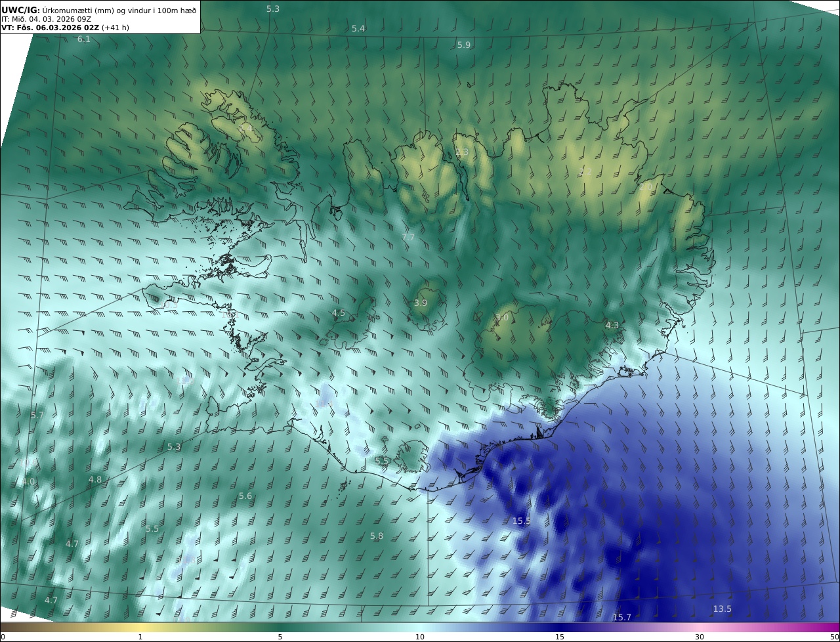
Task: Click the colour scale tick label 1
Action: 140,637
